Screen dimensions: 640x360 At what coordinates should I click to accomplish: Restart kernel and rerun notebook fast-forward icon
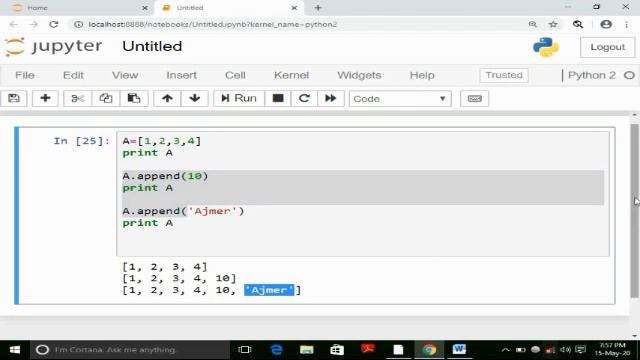330,98
